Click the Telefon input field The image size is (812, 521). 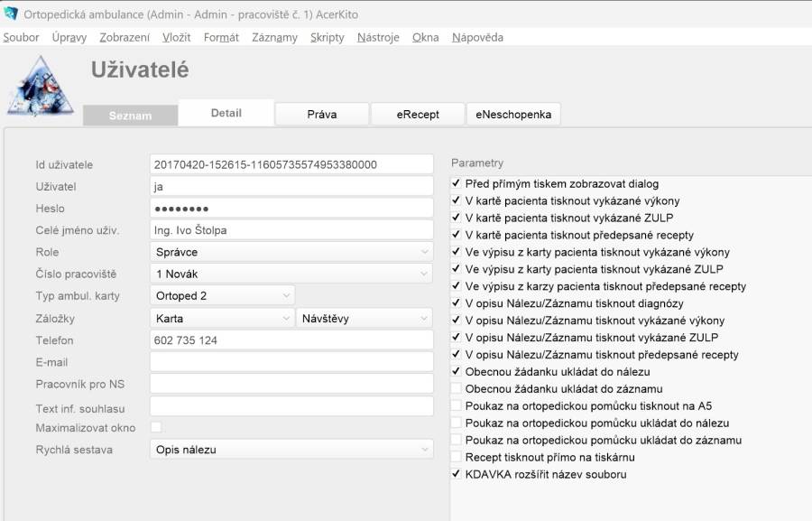tap(291, 340)
